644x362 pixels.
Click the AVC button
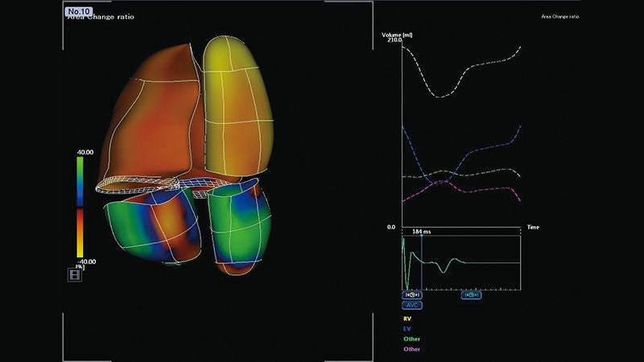point(412,306)
